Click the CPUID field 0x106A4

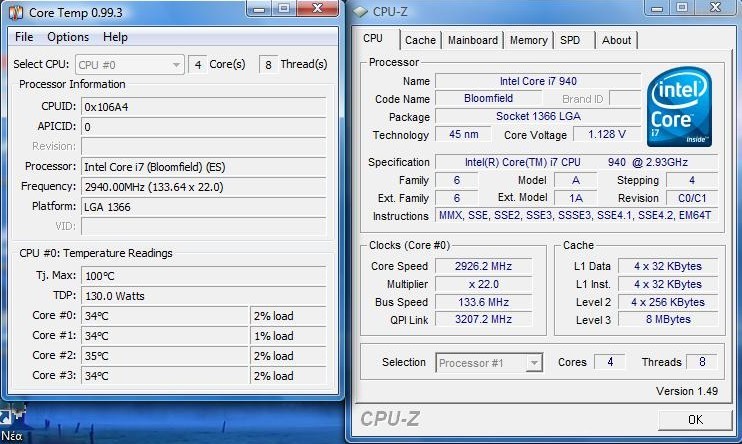pos(203,107)
